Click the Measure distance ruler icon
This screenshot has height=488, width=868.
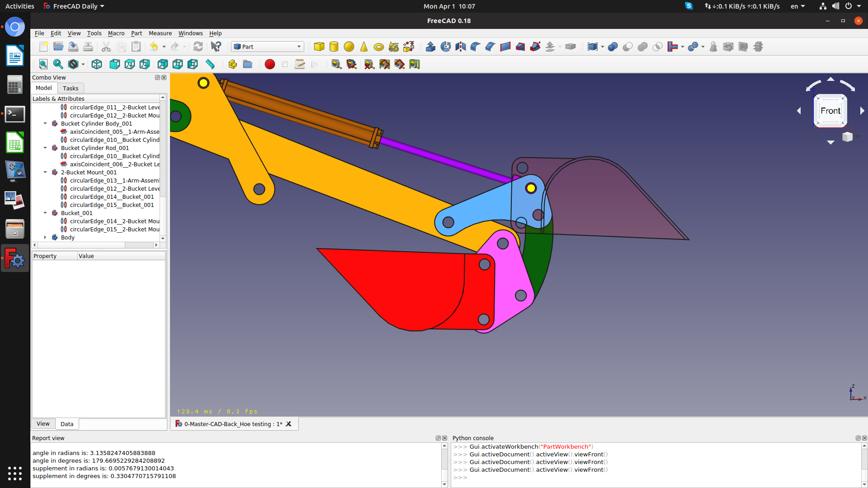(210, 64)
